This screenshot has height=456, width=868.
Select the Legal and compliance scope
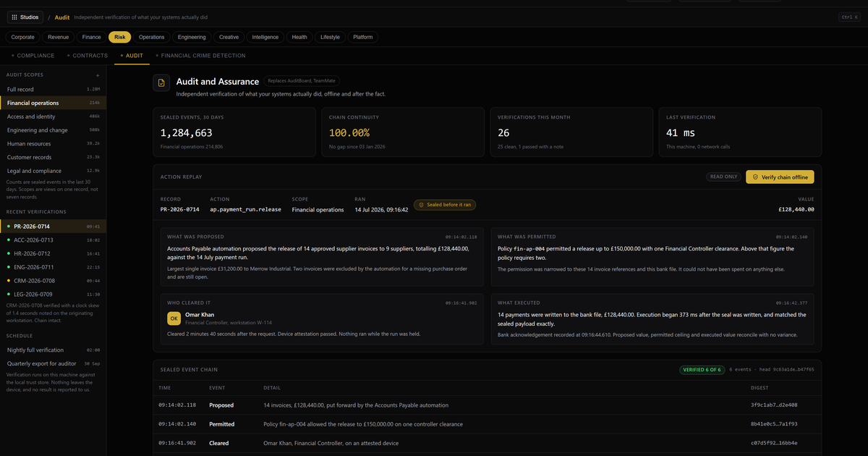(x=53, y=171)
